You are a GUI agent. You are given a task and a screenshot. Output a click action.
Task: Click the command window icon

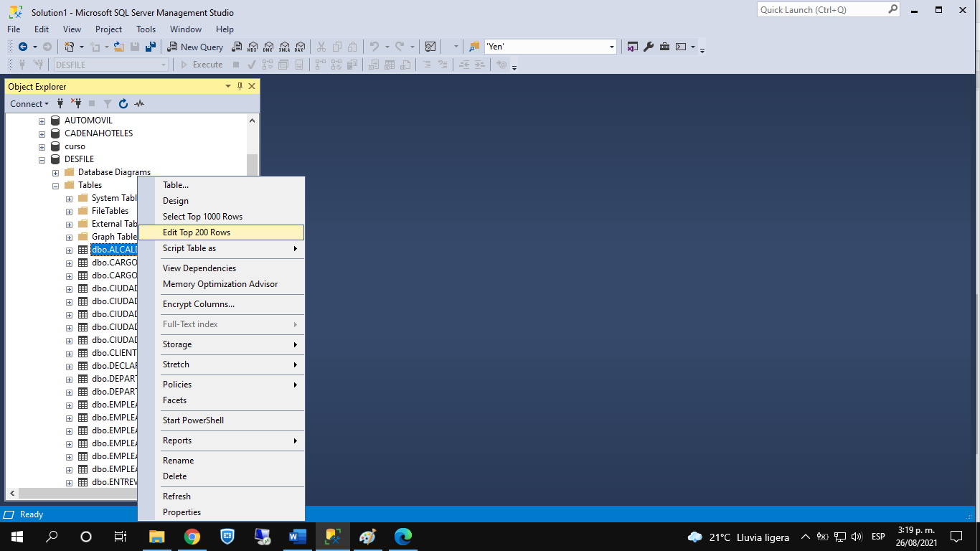681,47
